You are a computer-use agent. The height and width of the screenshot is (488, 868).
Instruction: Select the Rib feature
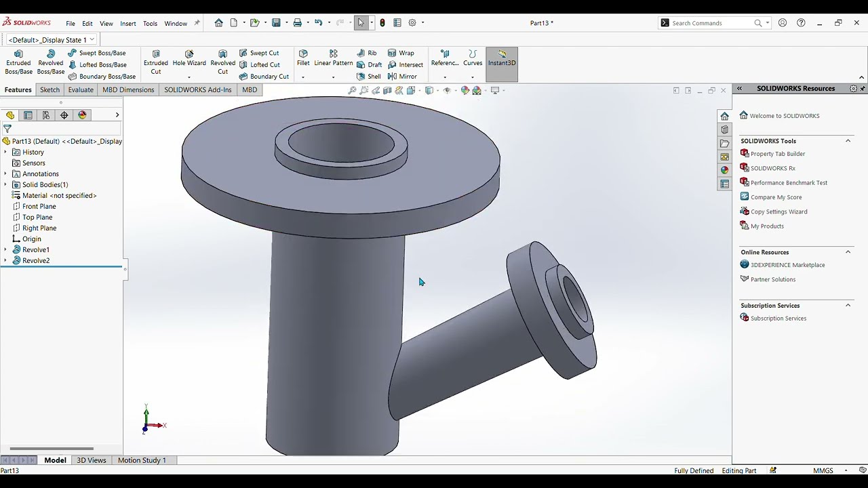click(366, 53)
